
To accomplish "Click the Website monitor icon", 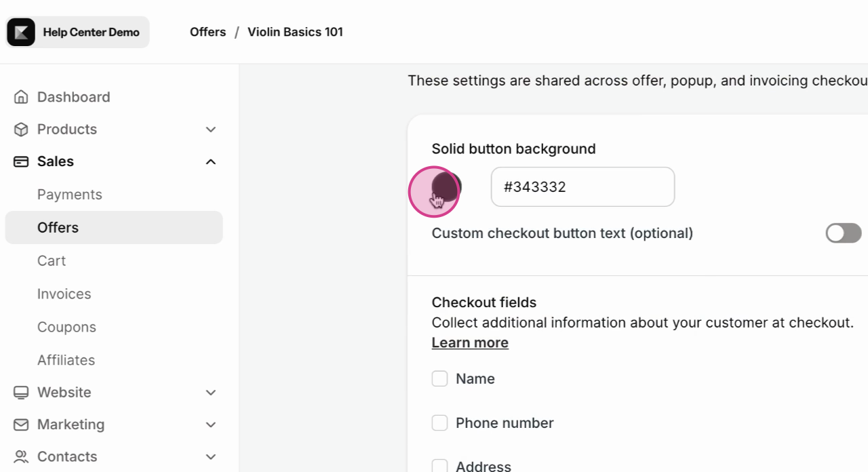I will tap(21, 393).
